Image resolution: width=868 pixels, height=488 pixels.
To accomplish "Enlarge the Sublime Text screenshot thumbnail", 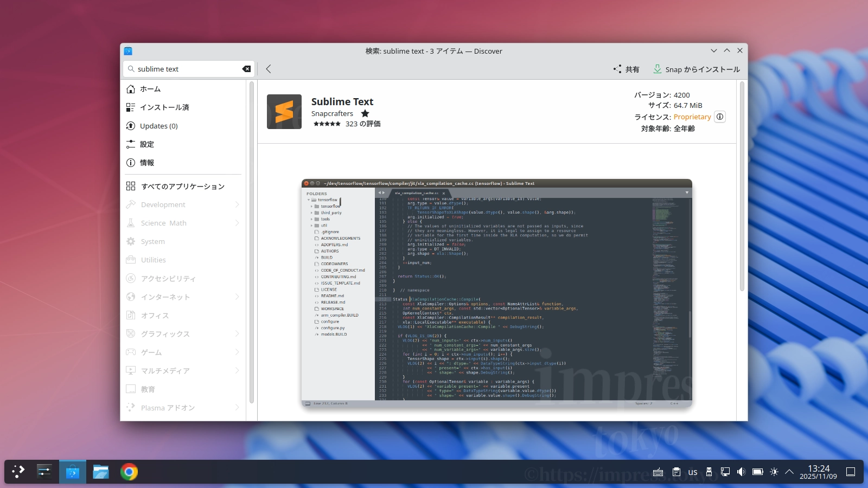I will pos(496,293).
